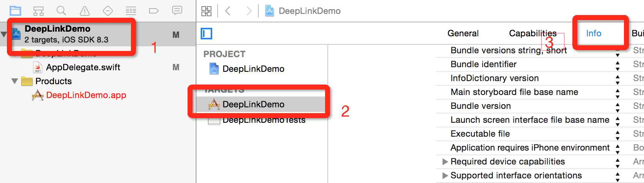This screenshot has width=644, height=183.
Task: Show the Issue navigator warning icon
Action: tap(85, 11)
